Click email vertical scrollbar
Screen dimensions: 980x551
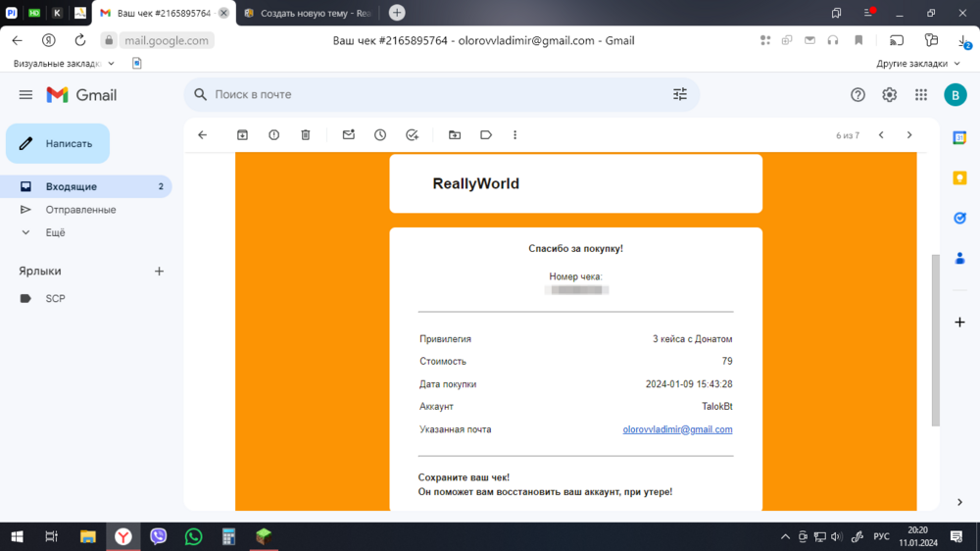pyautogui.click(x=936, y=340)
